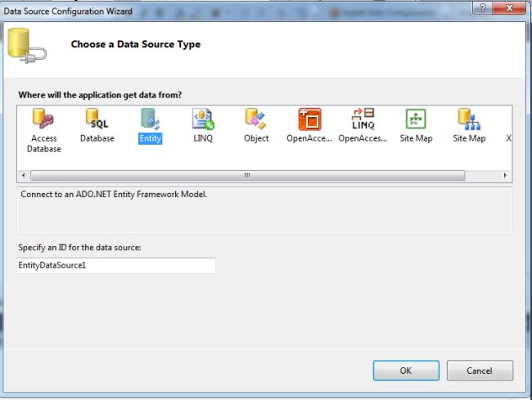Click the Access Database label text
Viewport: 532px width, 400px height.
44,143
